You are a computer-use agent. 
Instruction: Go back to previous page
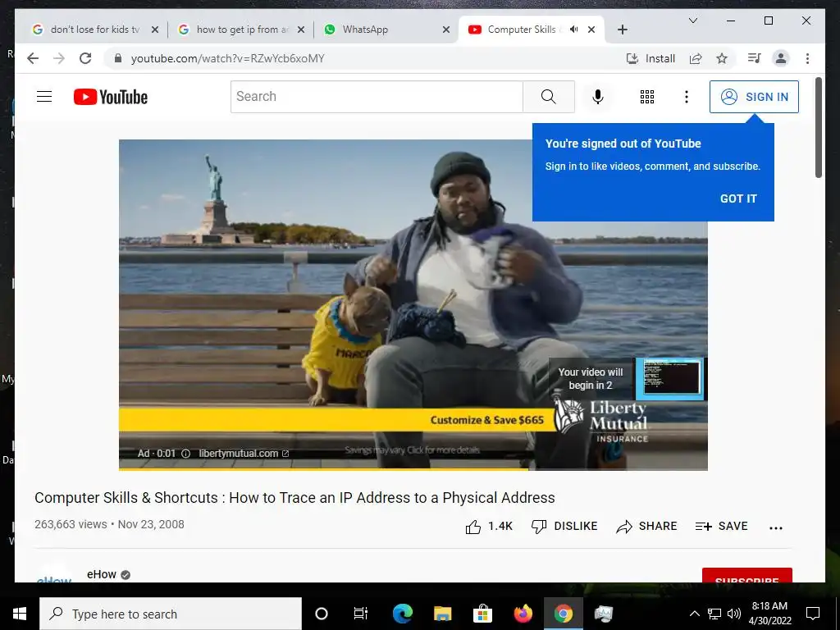tap(33, 58)
